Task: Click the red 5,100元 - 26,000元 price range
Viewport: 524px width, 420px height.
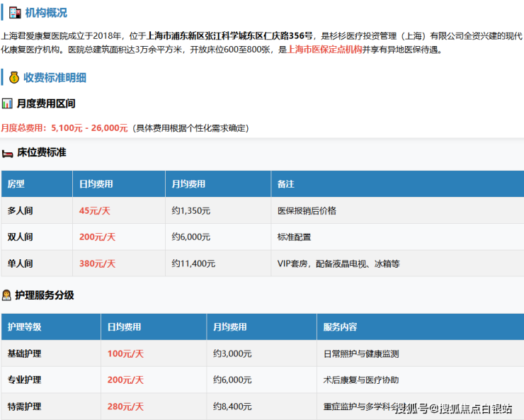Action: click(x=89, y=128)
